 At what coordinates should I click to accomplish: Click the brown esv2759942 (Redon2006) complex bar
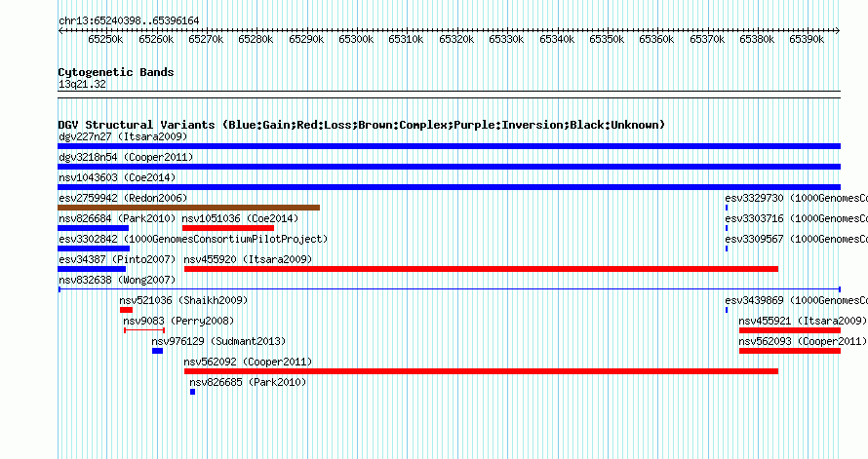click(x=189, y=208)
